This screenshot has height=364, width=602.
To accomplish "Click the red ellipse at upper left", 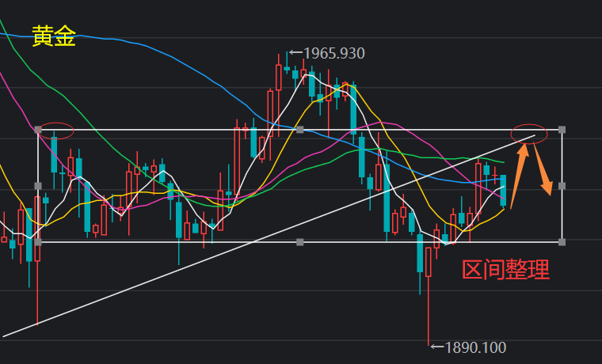I will [55, 131].
